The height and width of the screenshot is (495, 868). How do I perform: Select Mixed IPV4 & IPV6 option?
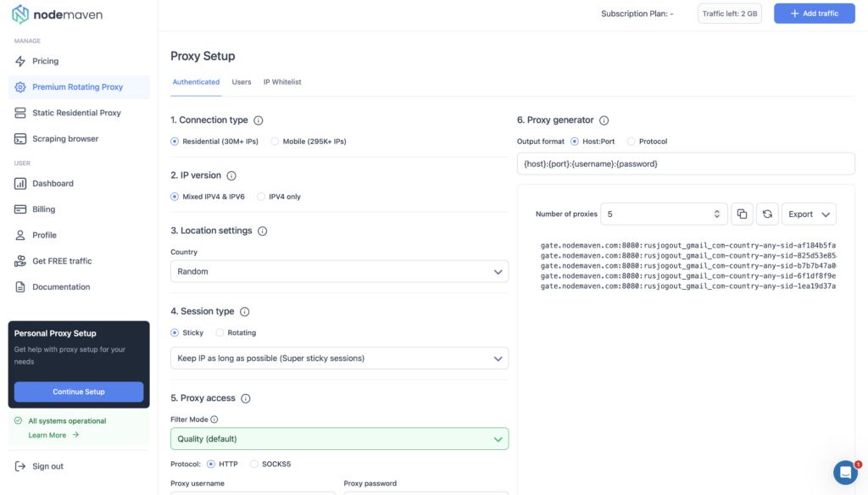(175, 197)
